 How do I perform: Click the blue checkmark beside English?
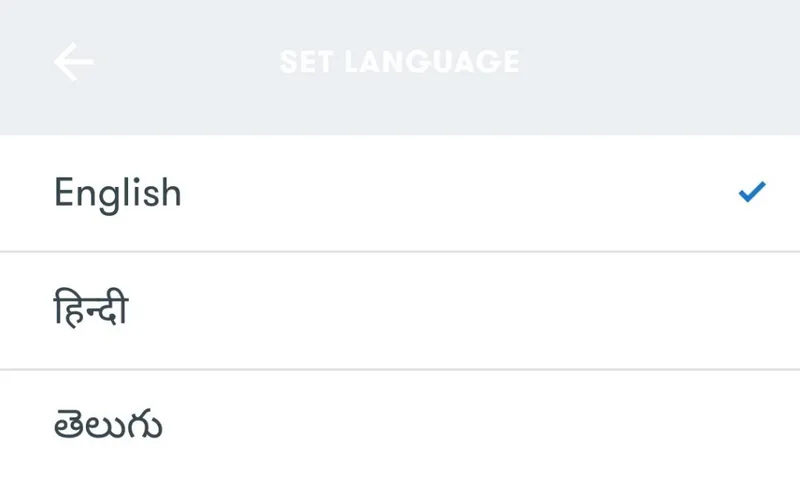coord(751,192)
